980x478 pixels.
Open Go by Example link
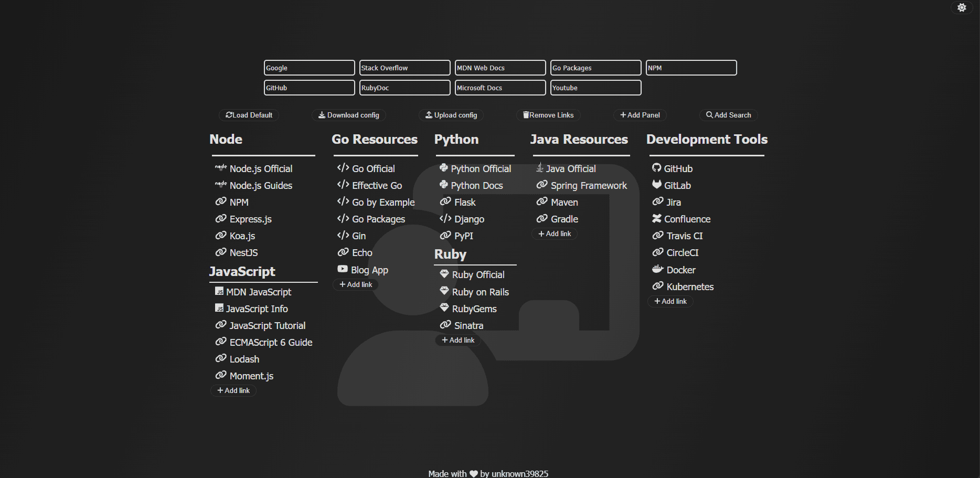pyautogui.click(x=384, y=203)
